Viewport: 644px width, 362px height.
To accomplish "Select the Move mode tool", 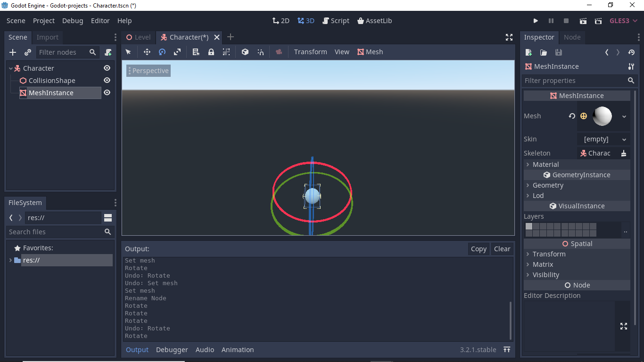I will click(x=147, y=52).
